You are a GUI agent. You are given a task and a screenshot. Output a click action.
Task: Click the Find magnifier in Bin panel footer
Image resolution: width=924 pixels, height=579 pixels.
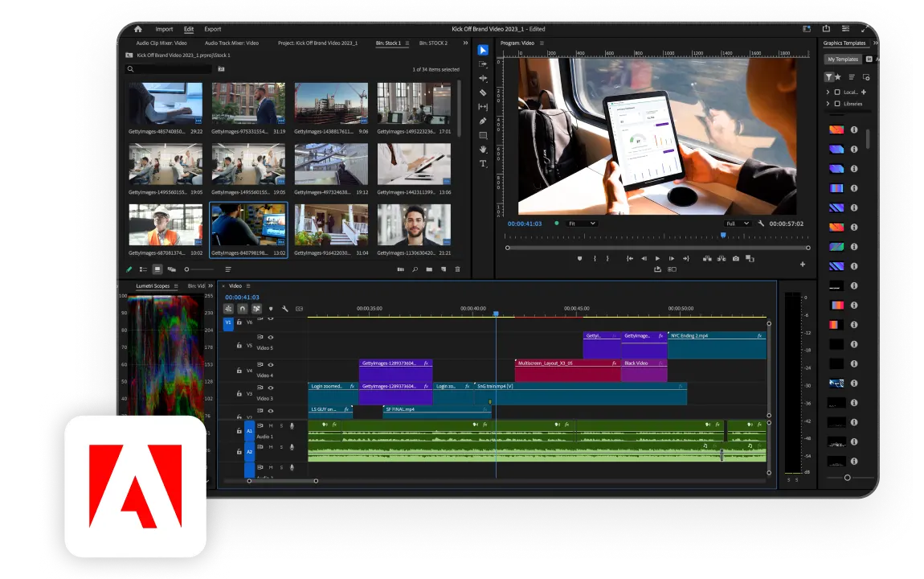point(415,269)
